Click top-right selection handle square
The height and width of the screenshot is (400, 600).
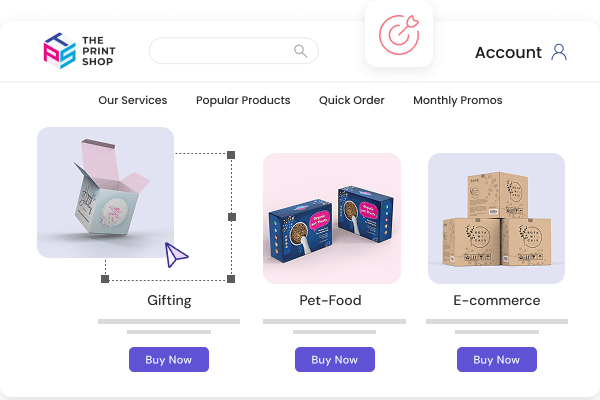click(x=231, y=155)
